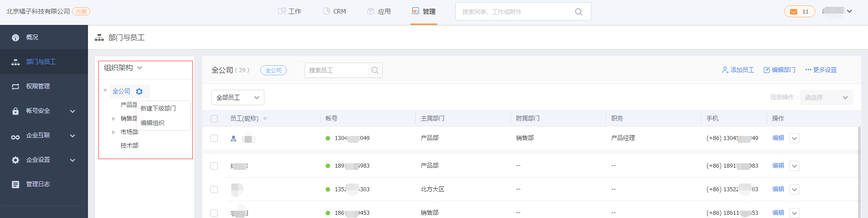The image size is (868, 218).
Task: Switch to the 管理 top tab
Action: 424,11
